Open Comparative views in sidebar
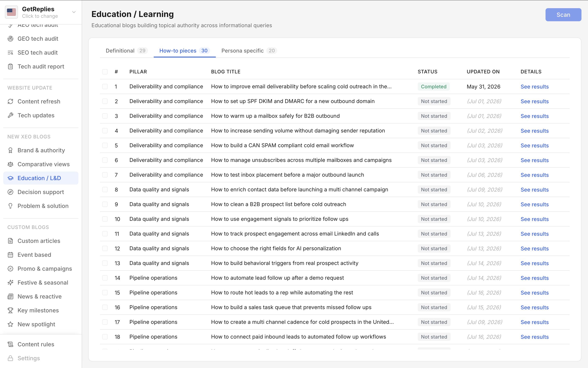Screen dimensions: 588x368 pyautogui.click(x=41, y=164)
